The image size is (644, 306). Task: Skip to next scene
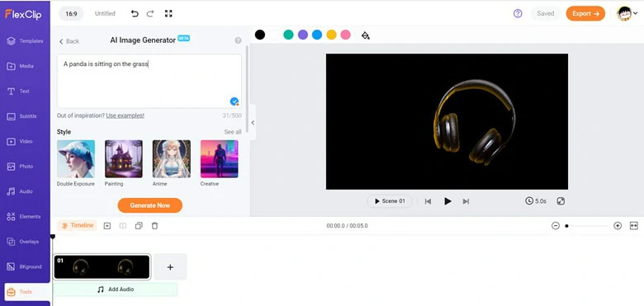pyautogui.click(x=466, y=201)
